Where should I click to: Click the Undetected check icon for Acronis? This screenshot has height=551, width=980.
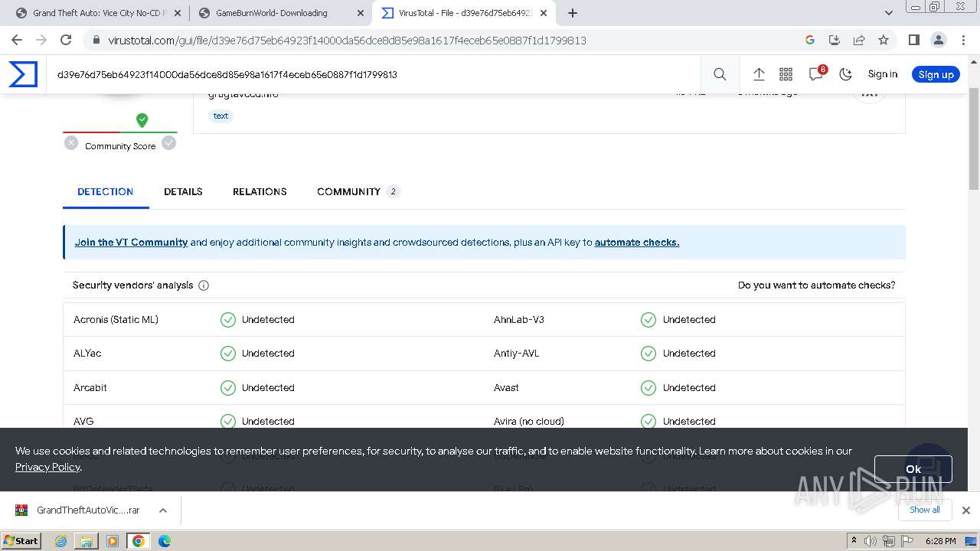228,320
